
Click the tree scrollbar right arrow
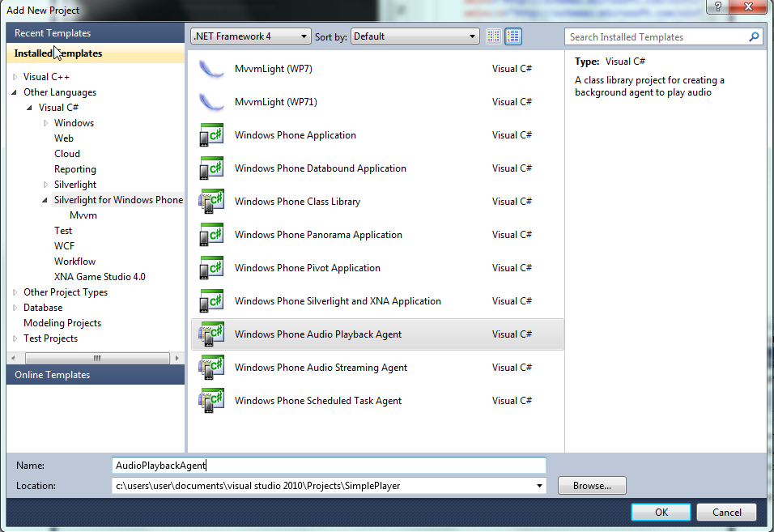point(176,358)
